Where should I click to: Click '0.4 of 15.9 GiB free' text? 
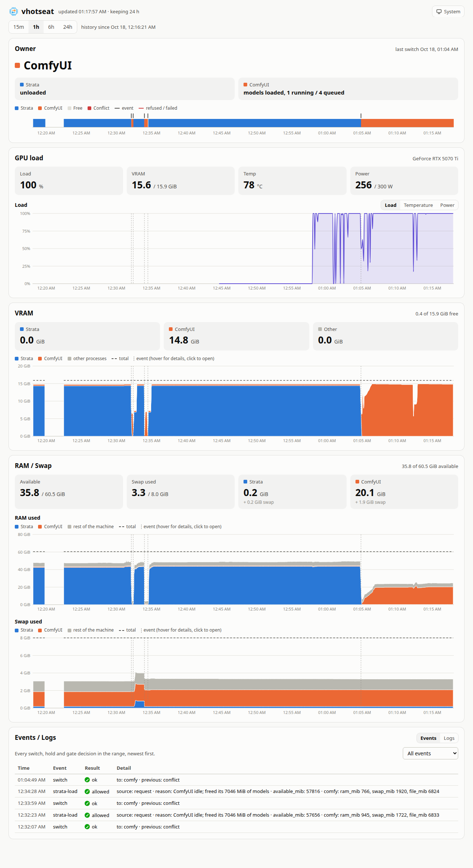click(x=436, y=314)
